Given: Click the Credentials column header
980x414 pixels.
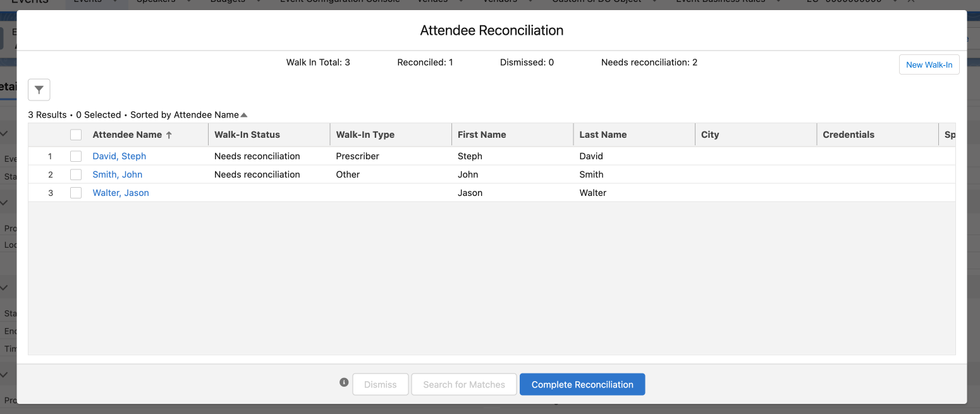Looking at the screenshot, I should [848, 135].
